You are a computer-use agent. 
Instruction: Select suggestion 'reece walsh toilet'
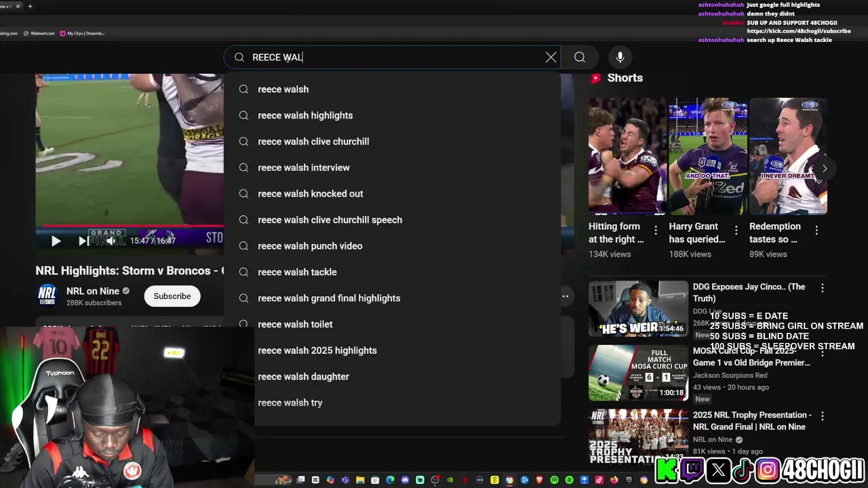pos(392,324)
